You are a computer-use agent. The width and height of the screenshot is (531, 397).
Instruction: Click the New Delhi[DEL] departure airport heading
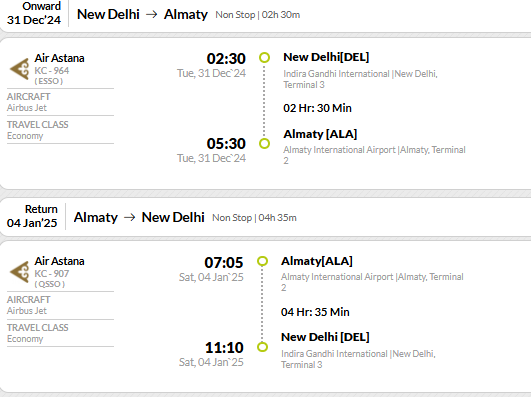(x=326, y=57)
